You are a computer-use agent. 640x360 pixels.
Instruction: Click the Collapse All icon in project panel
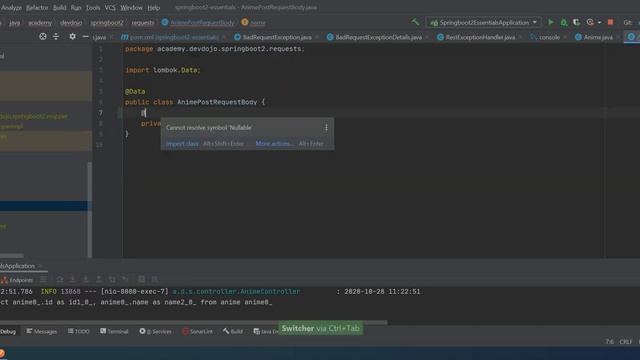click(56, 37)
